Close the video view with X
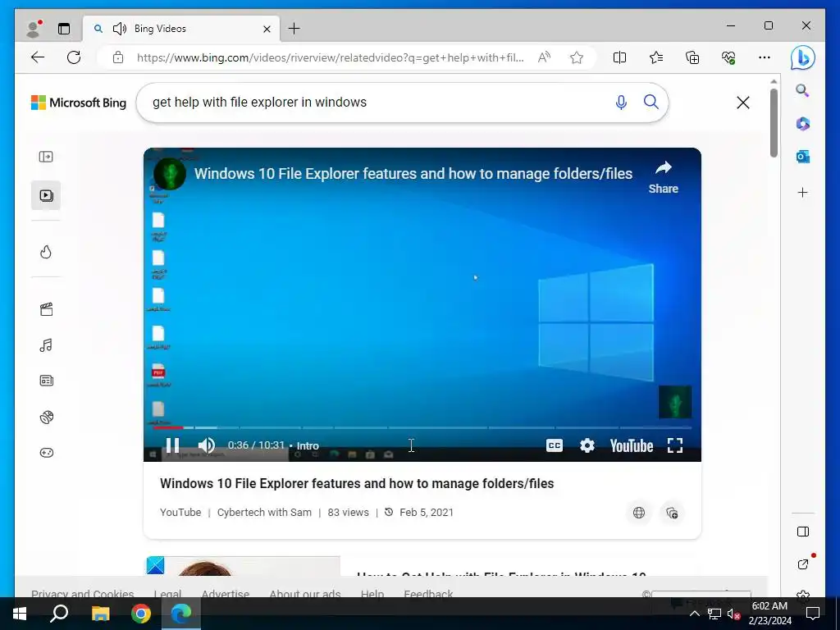Image resolution: width=840 pixels, height=630 pixels. point(742,103)
